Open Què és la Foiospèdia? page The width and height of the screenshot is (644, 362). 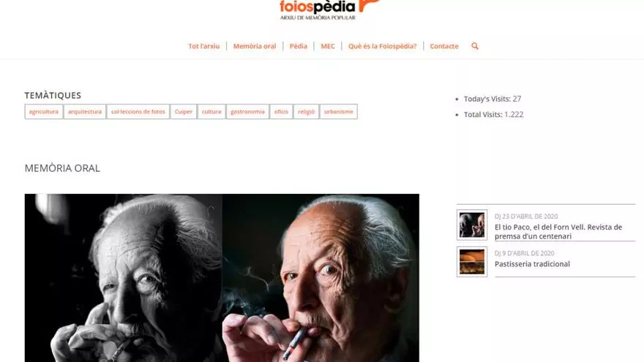[x=382, y=46]
